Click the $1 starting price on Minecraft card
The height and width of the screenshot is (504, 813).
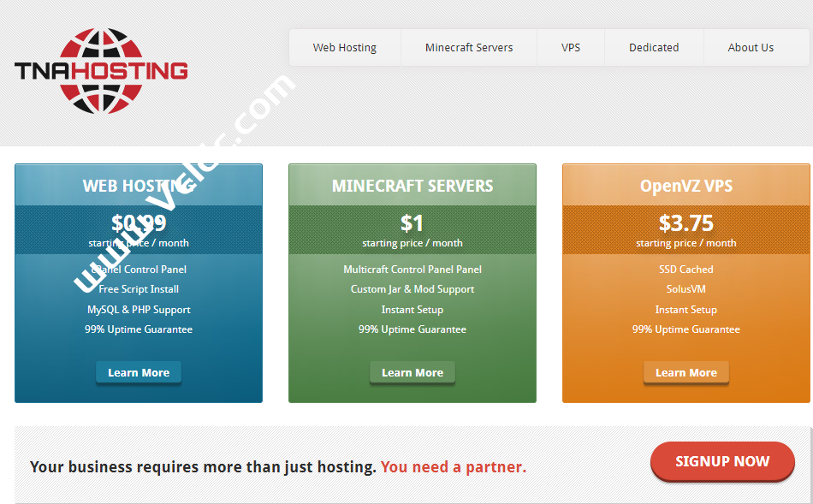412,222
